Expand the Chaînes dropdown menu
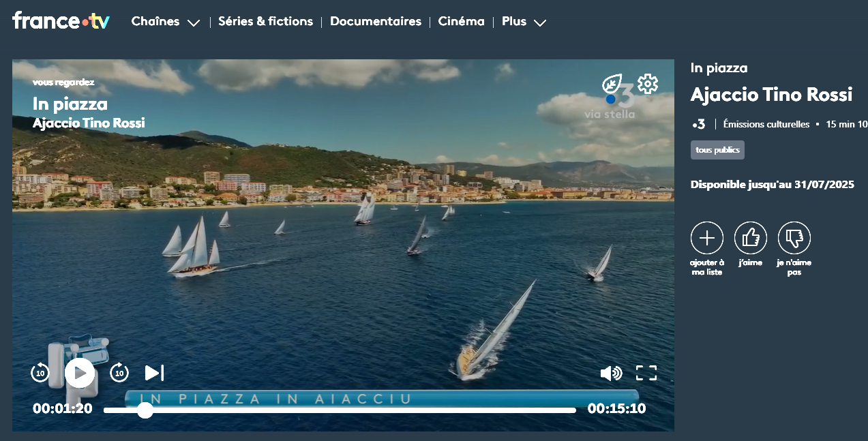The width and height of the screenshot is (868, 441). (x=165, y=22)
